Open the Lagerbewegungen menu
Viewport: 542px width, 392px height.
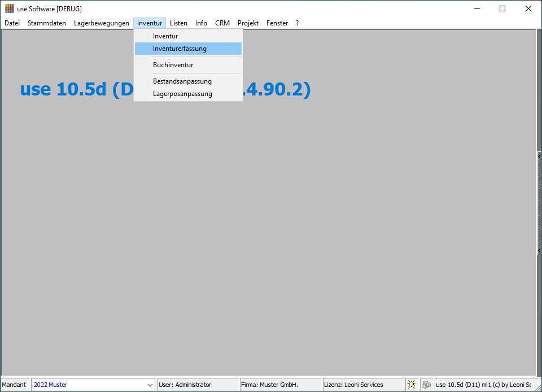(101, 23)
